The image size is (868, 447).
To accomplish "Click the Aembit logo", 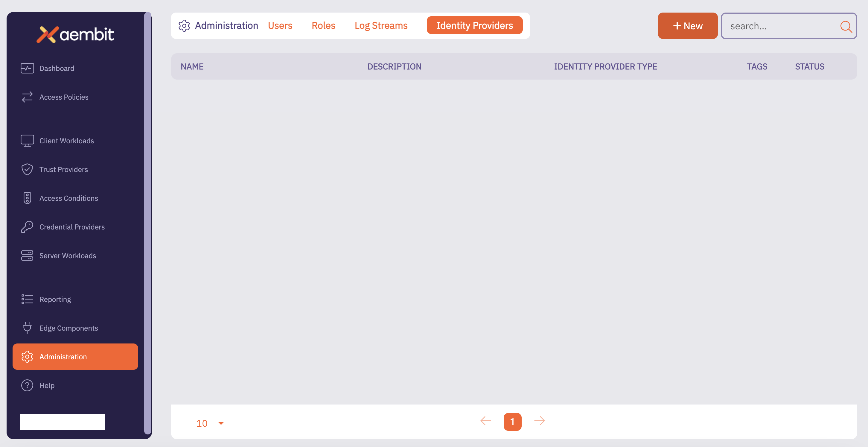I will click(75, 34).
